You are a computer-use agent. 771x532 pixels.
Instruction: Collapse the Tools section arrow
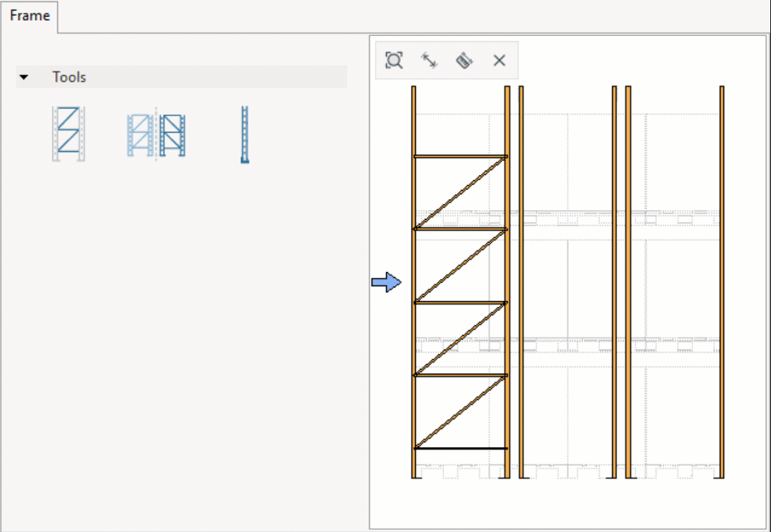point(23,77)
